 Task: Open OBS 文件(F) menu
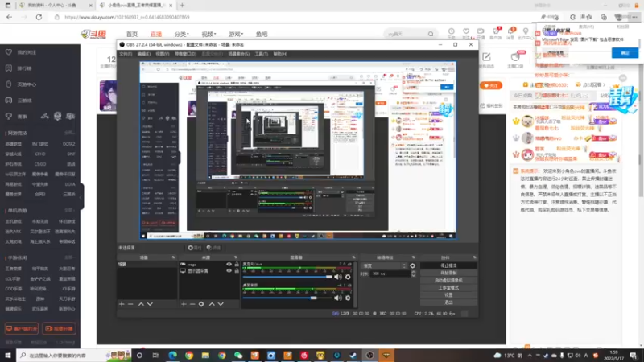pyautogui.click(x=126, y=54)
